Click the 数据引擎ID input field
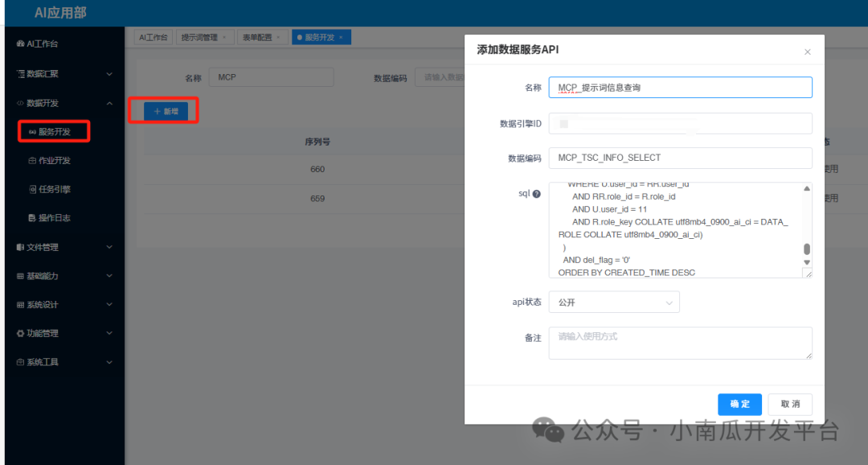 681,124
